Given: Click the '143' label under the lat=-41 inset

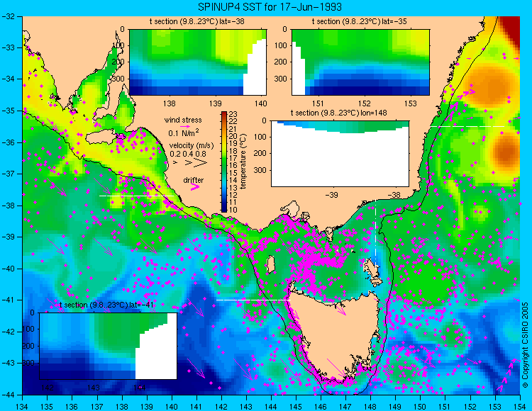Looking at the screenshot, I should (94, 388).
